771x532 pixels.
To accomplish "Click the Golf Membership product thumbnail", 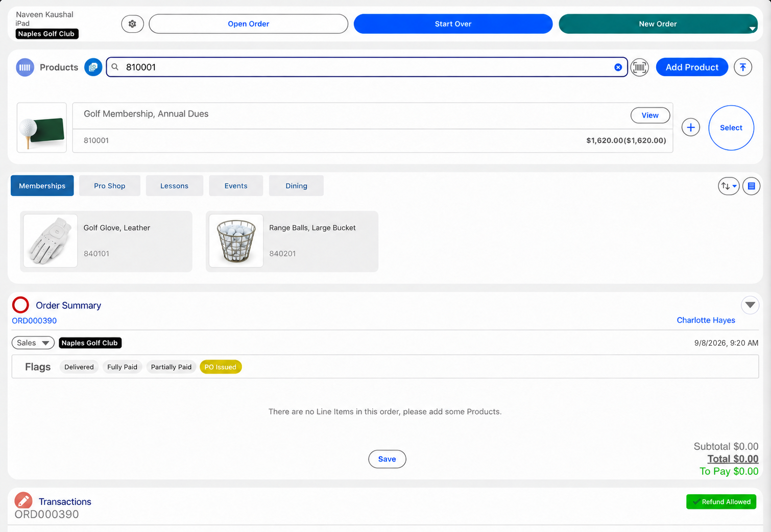I will (42, 128).
